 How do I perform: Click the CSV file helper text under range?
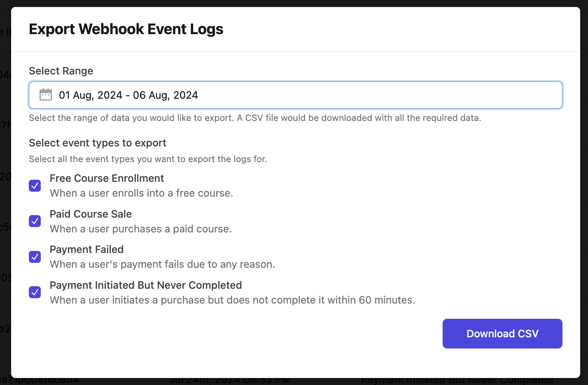(255, 118)
